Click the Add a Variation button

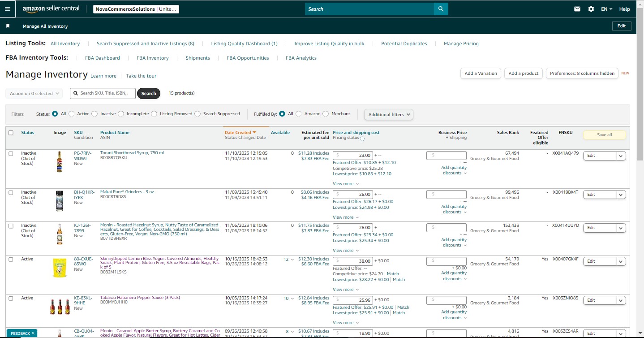pyautogui.click(x=481, y=74)
